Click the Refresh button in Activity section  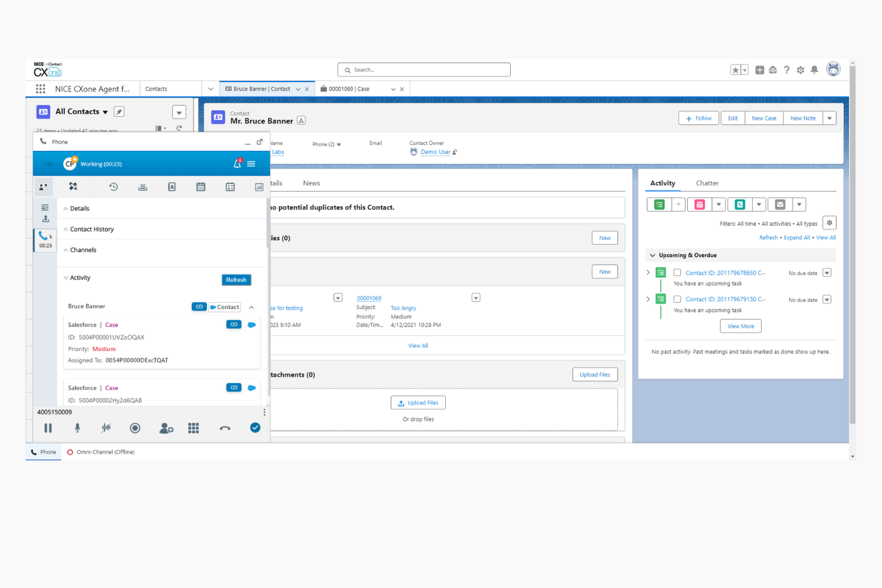click(x=236, y=280)
